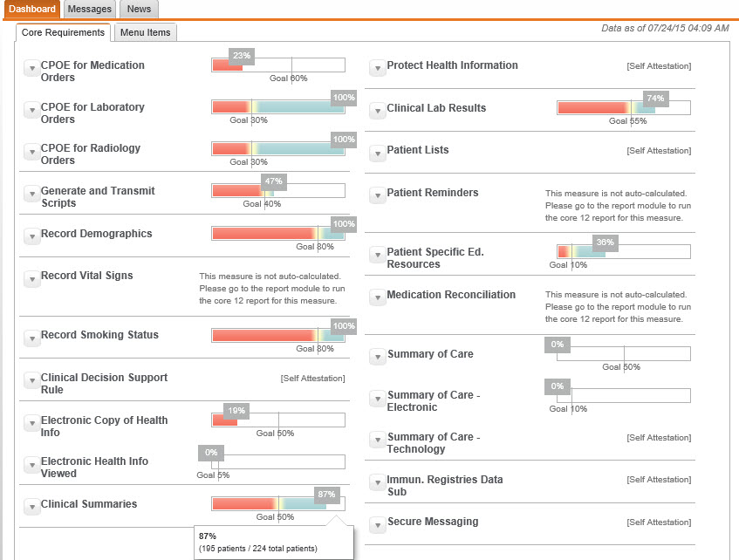The image size is (739, 560).
Task: Expand Summary of Care - Electronic details
Action: 377,397
